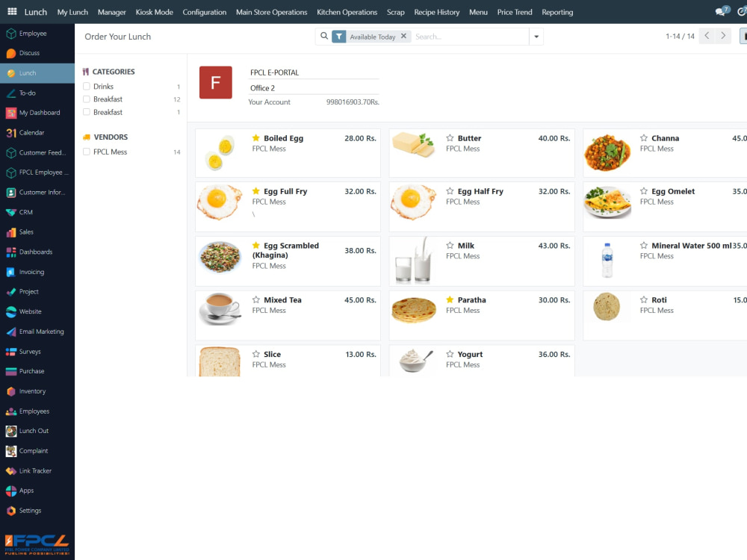This screenshot has height=560, width=747.
Task: Check the Drinks category checkbox
Action: coord(86,86)
